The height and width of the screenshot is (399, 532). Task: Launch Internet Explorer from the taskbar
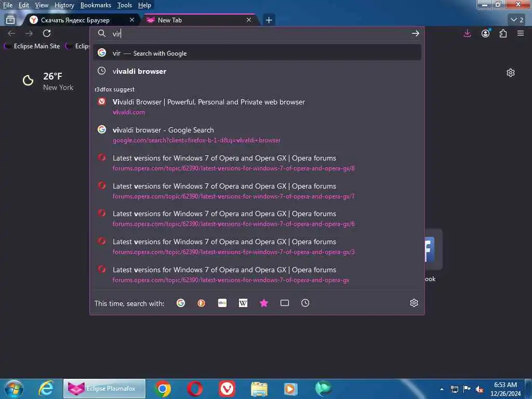tap(46, 389)
